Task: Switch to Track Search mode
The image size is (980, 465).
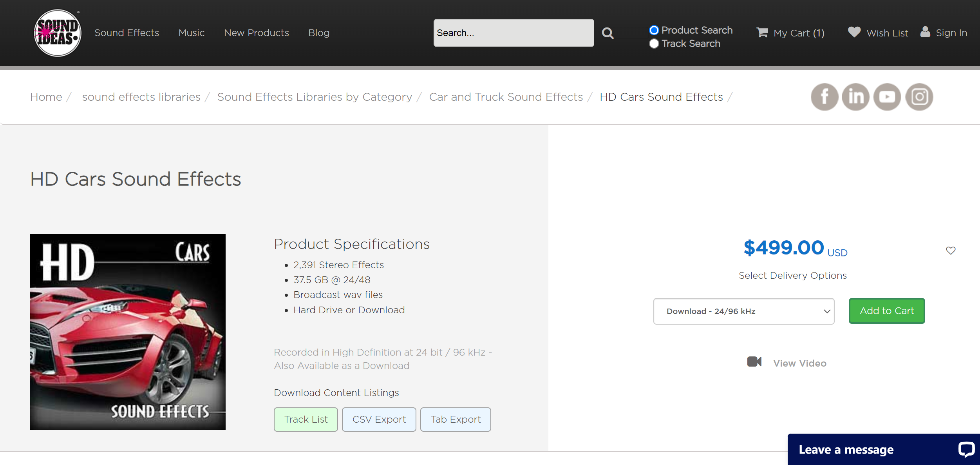Action: tap(654, 44)
